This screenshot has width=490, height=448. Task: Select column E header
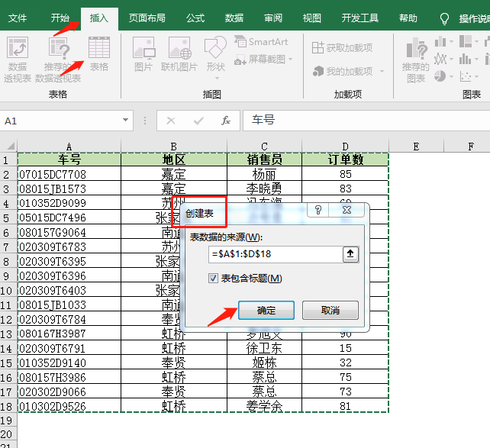click(x=416, y=147)
